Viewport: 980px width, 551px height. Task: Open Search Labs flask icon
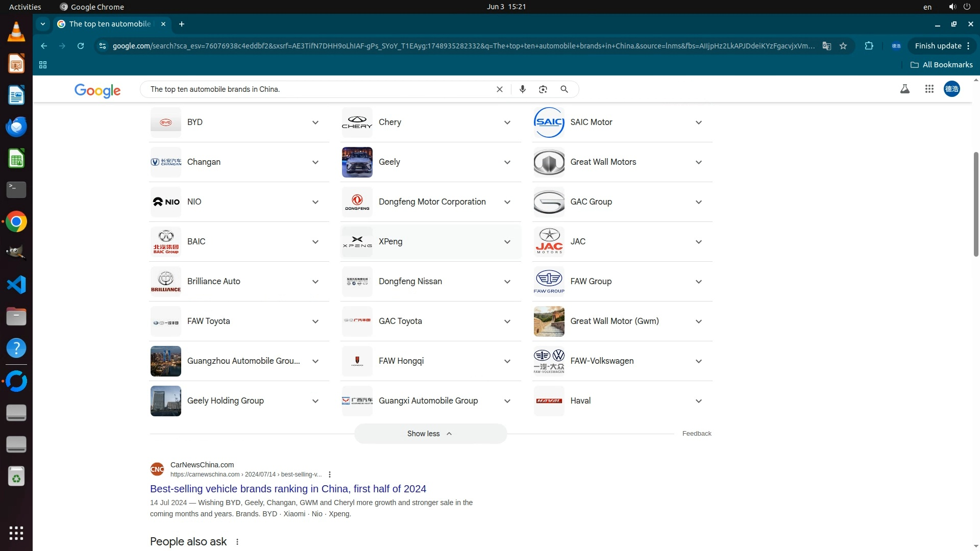pyautogui.click(x=904, y=89)
